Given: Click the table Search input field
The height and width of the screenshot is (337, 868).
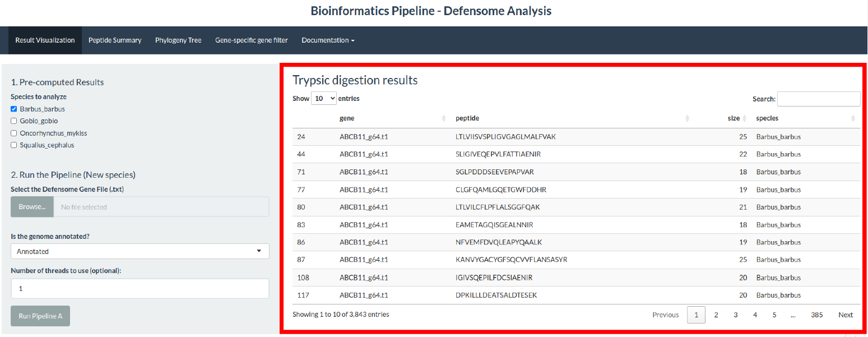Looking at the screenshot, I should pos(818,99).
